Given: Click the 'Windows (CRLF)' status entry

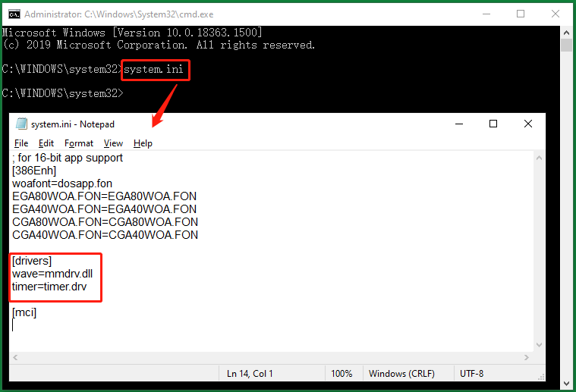Looking at the screenshot, I should click(401, 374).
